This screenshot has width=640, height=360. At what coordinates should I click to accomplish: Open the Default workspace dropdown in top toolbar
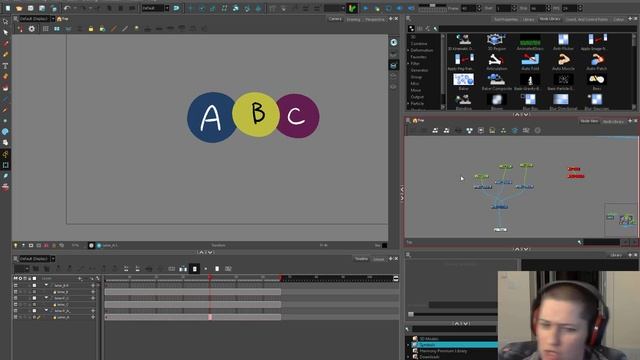click(x=167, y=8)
